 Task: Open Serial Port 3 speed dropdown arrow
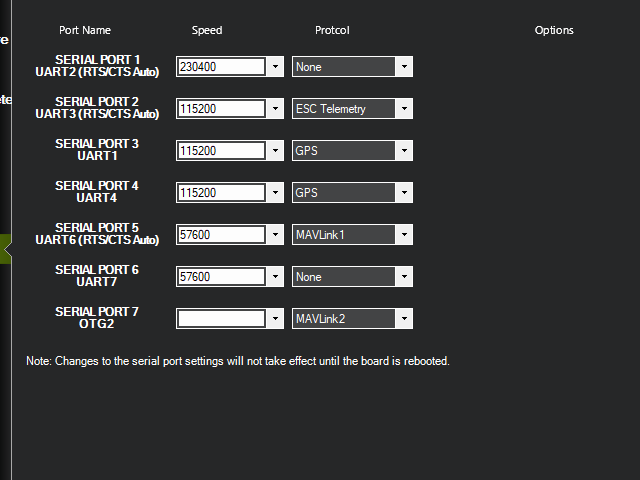[x=276, y=151]
